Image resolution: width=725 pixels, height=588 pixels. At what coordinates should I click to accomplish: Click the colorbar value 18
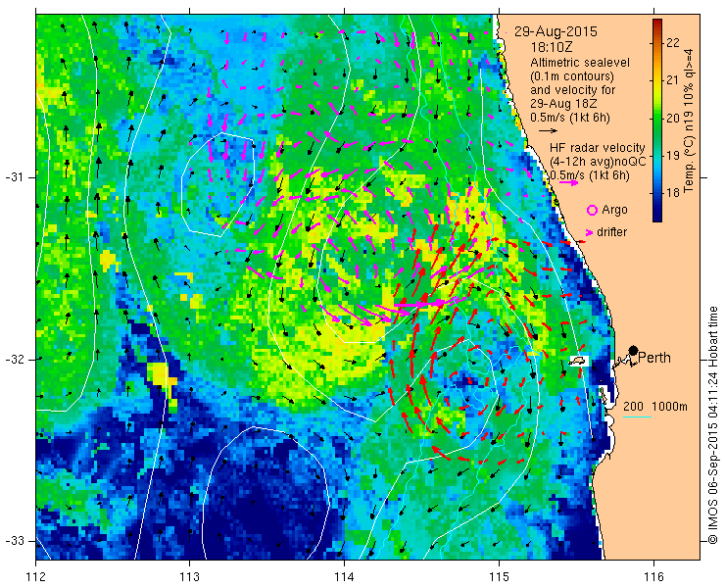[674, 192]
